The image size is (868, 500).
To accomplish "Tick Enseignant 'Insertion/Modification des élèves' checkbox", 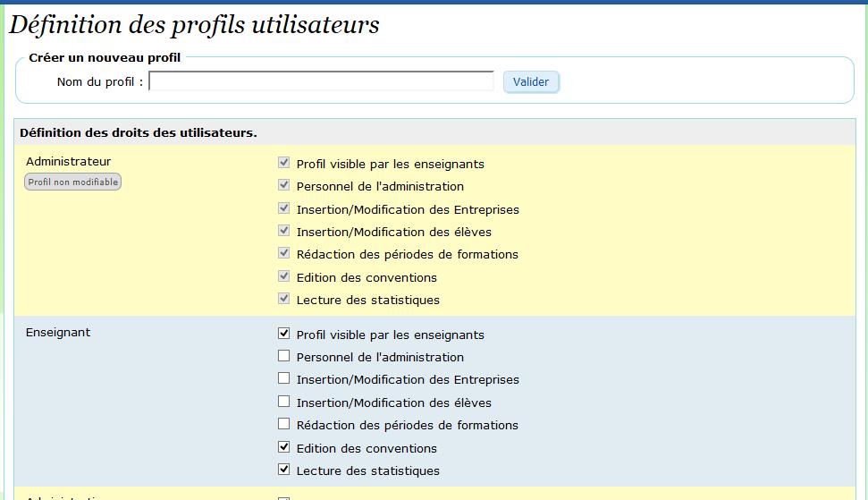I will 284,402.
